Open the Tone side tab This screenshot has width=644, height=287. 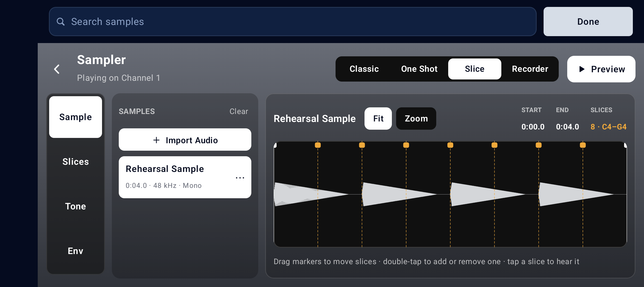pos(75,206)
